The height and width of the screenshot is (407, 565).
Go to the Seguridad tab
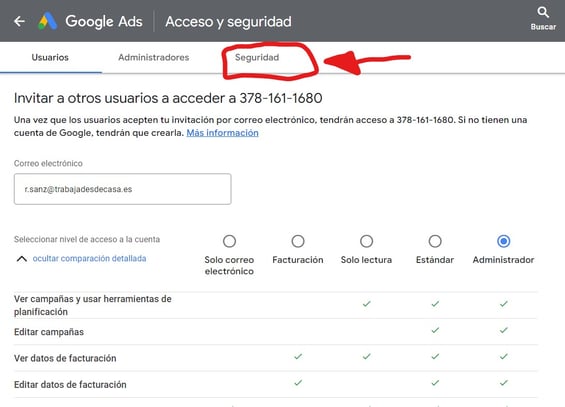[257, 57]
